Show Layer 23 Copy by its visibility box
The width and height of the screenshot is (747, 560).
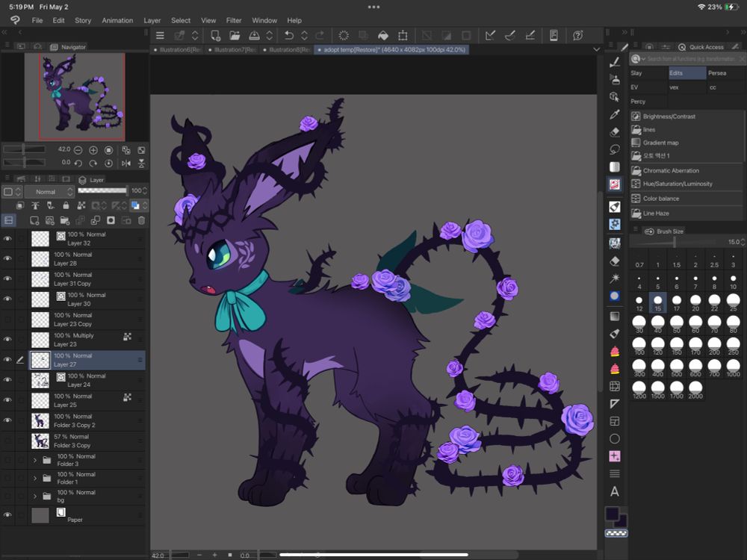(x=7, y=319)
